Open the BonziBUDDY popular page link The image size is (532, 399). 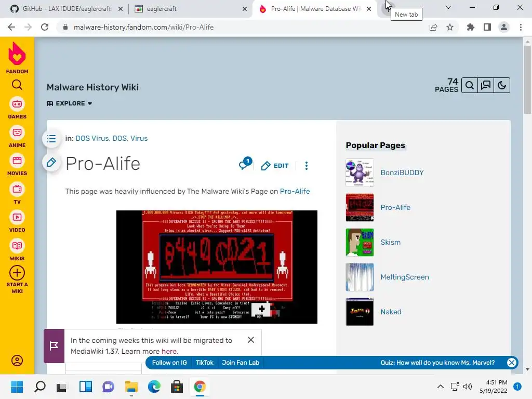tap(402, 172)
